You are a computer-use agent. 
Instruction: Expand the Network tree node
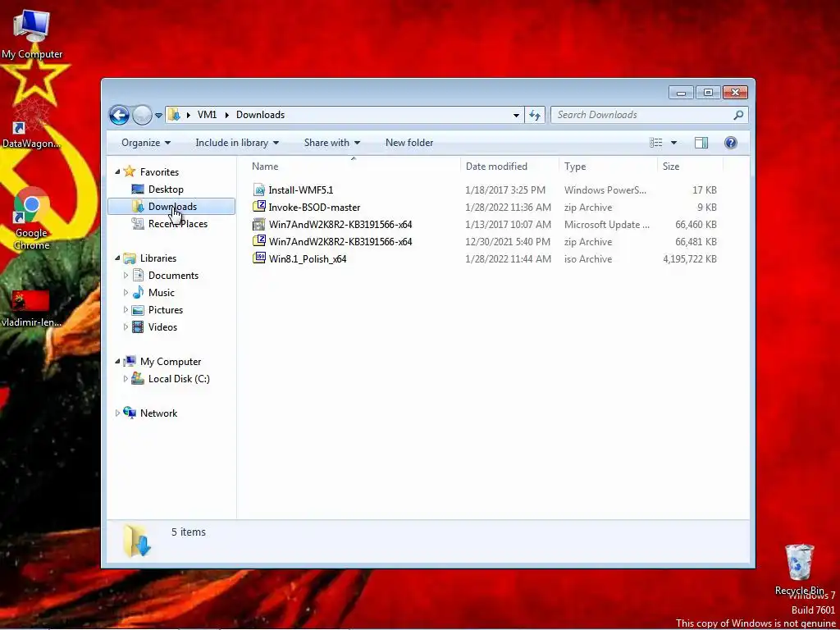(117, 413)
